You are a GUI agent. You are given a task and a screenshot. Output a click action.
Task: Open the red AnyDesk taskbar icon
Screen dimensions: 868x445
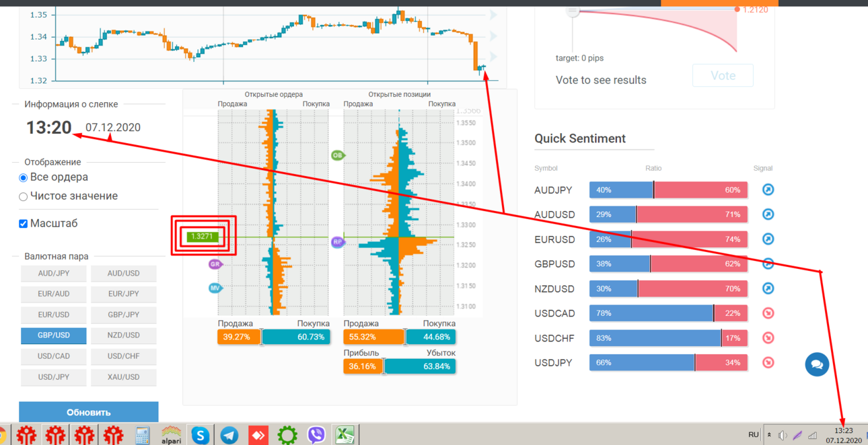tap(258, 435)
